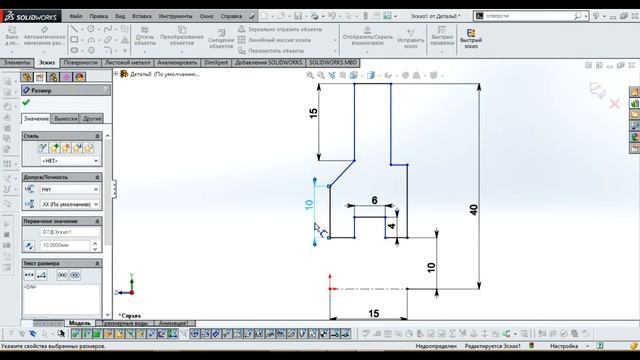Click Автоматическое нанесение размеров
The height and width of the screenshot is (360, 640).
(44, 37)
